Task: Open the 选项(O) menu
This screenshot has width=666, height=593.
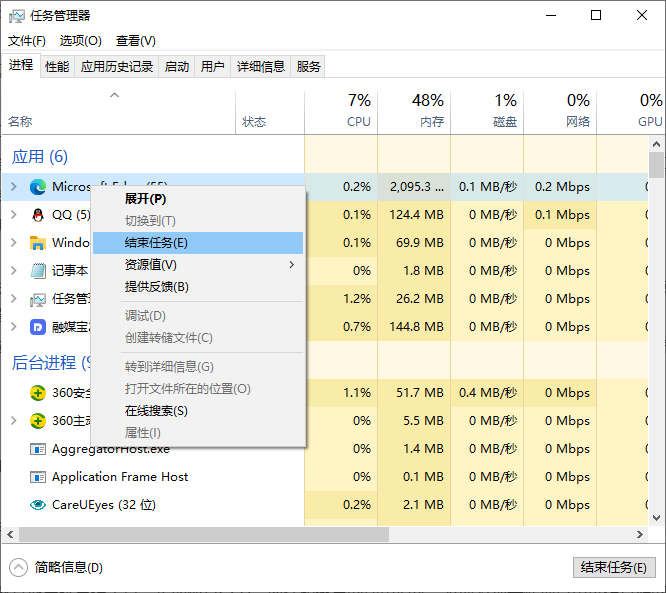Action: [80, 41]
